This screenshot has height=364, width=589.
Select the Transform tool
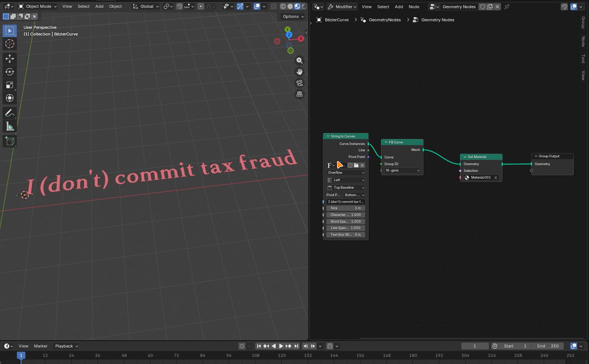10,98
